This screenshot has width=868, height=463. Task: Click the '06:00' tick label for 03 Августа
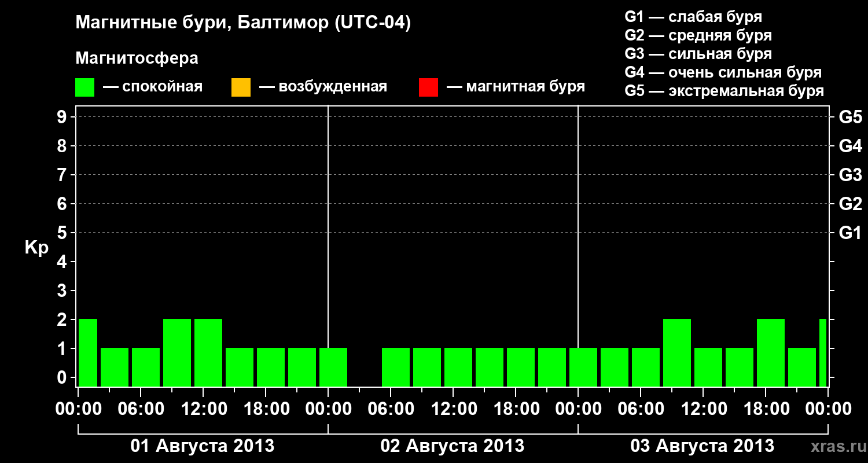point(641,409)
